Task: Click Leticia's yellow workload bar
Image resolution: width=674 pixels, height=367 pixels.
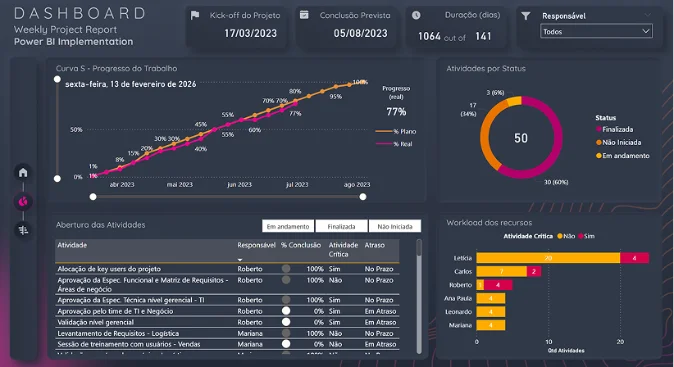Action: pos(548,258)
